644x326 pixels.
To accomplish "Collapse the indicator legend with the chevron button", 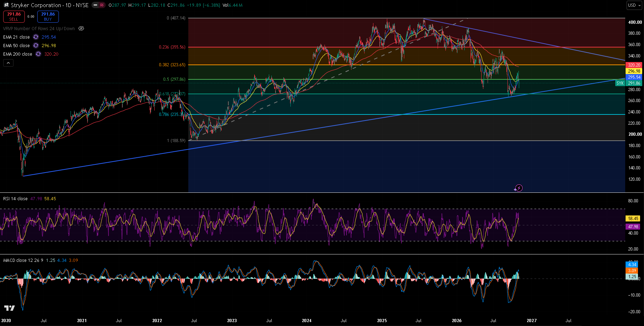I will [x=9, y=63].
